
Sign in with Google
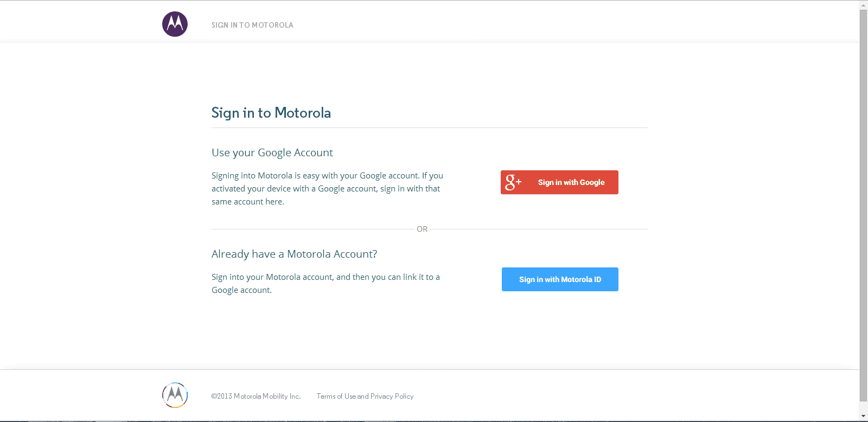(x=559, y=182)
